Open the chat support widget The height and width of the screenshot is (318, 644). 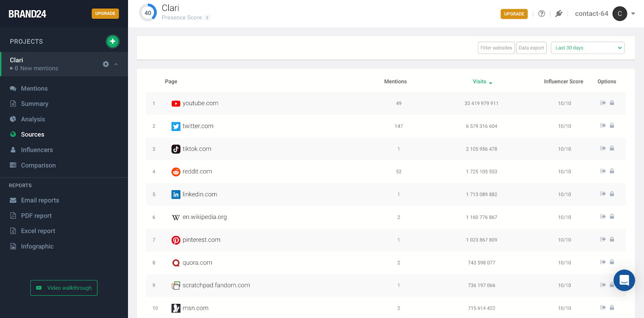pos(624,280)
